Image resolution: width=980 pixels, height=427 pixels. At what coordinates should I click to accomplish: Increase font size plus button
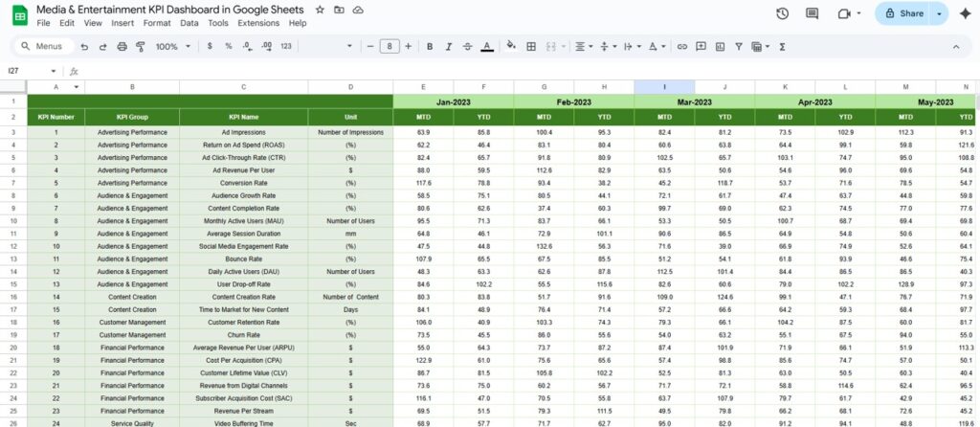pos(408,46)
